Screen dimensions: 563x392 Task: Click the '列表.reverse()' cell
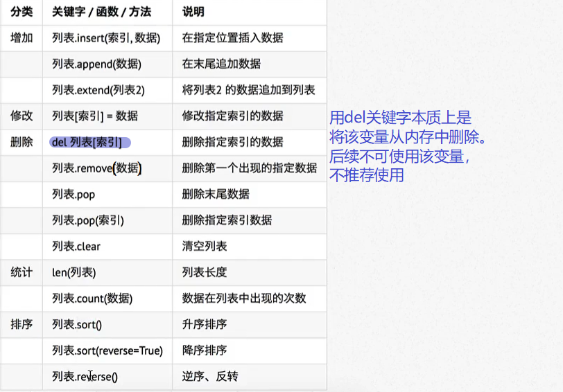point(85,376)
